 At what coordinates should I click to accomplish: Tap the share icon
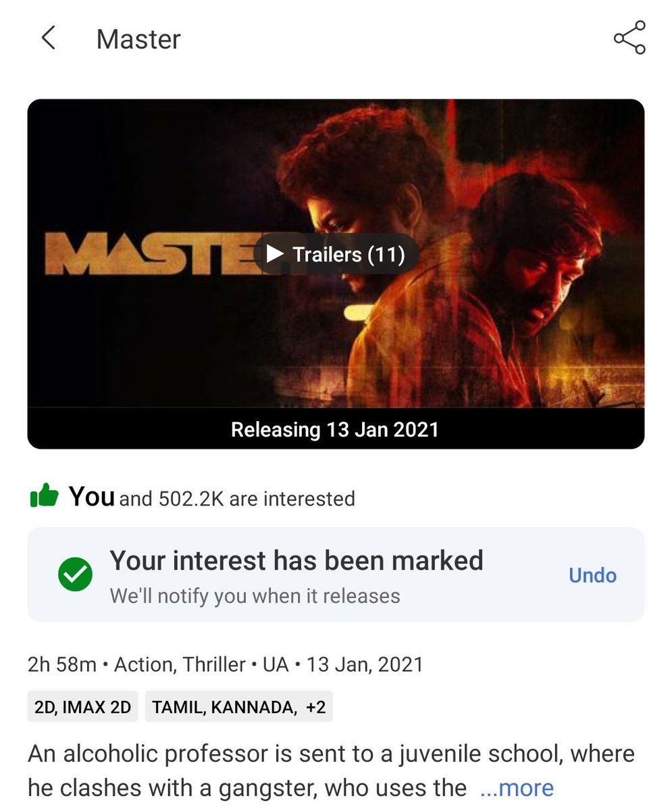[629, 38]
